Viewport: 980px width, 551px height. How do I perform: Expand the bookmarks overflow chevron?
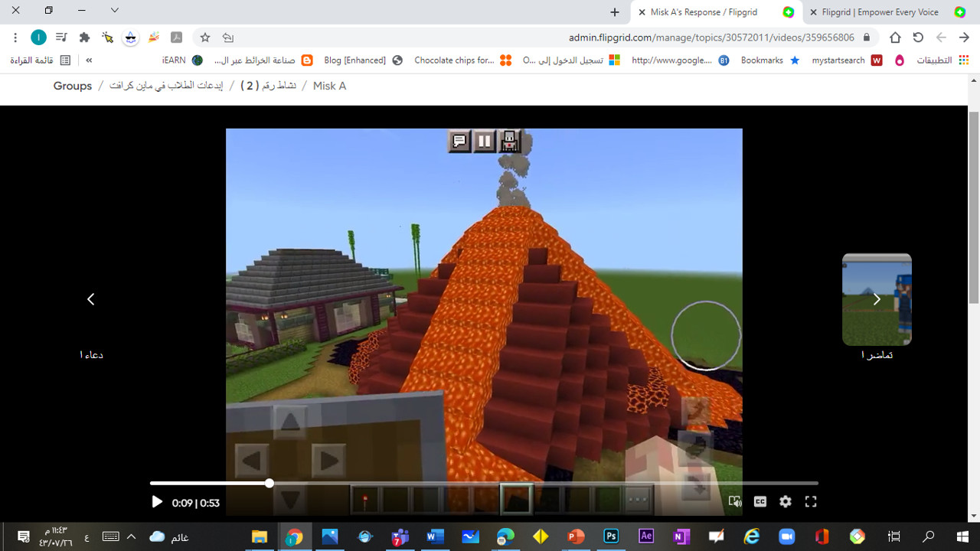pyautogui.click(x=89, y=60)
